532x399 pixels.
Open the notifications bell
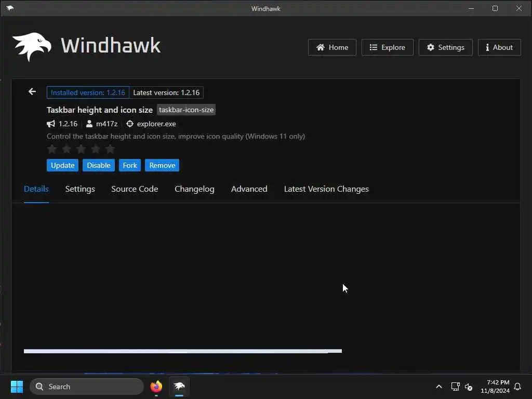click(517, 387)
